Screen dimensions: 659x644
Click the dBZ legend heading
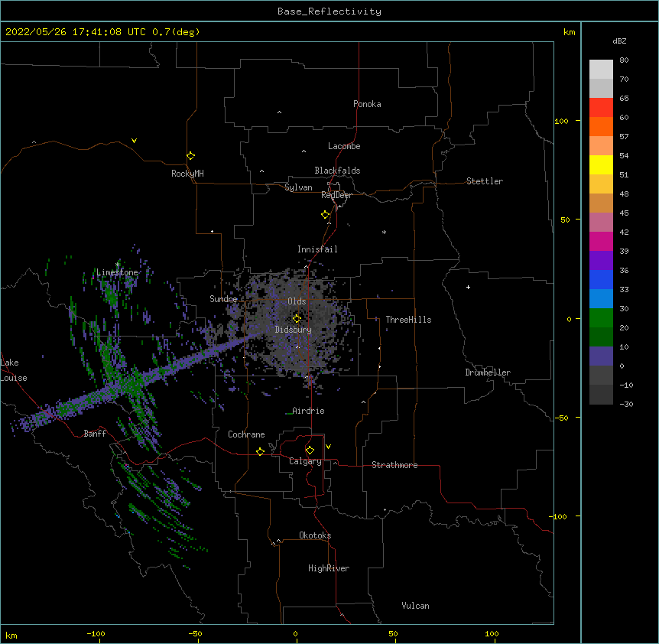tap(619, 41)
